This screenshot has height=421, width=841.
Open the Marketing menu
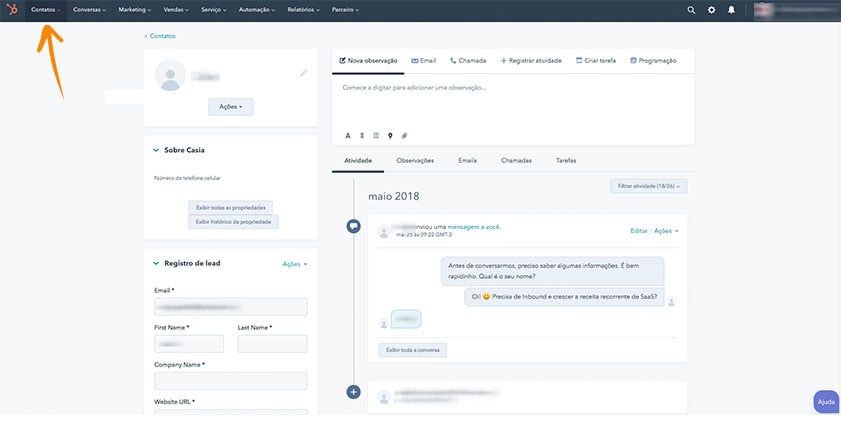(x=135, y=10)
